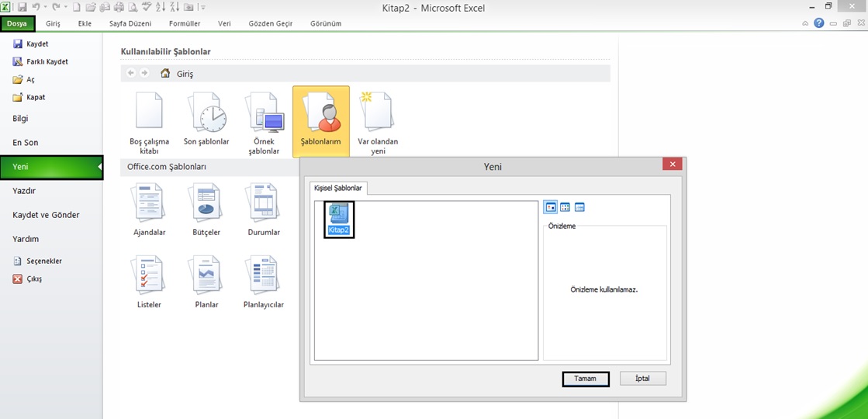Viewport: 868px width, 419px height.
Task: Open the Listeler template category
Action: coord(150,282)
